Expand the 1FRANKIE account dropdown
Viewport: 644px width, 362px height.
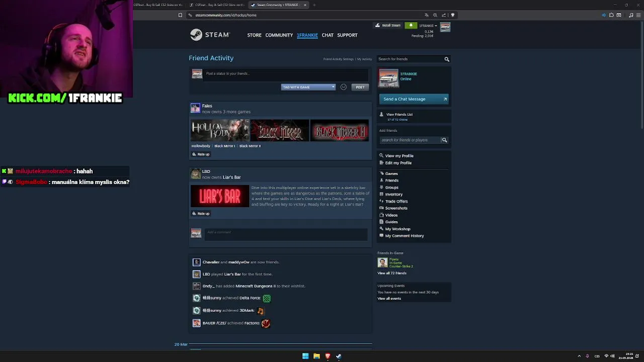pyautogui.click(x=428, y=26)
